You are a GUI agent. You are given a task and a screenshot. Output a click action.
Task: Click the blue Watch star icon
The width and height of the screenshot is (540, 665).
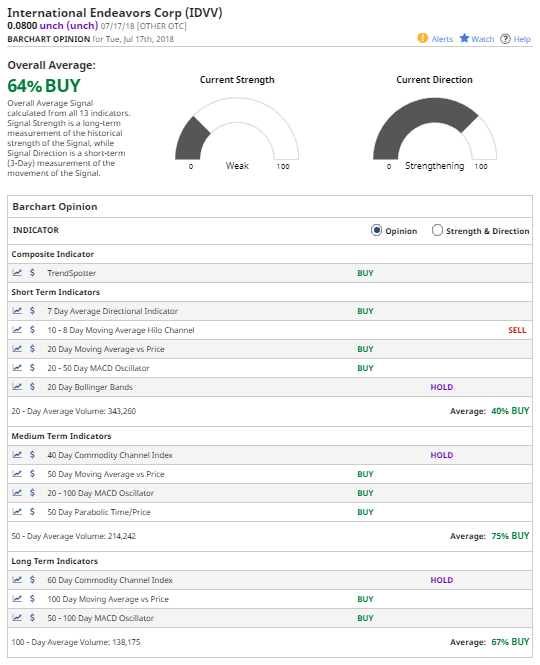[464, 38]
